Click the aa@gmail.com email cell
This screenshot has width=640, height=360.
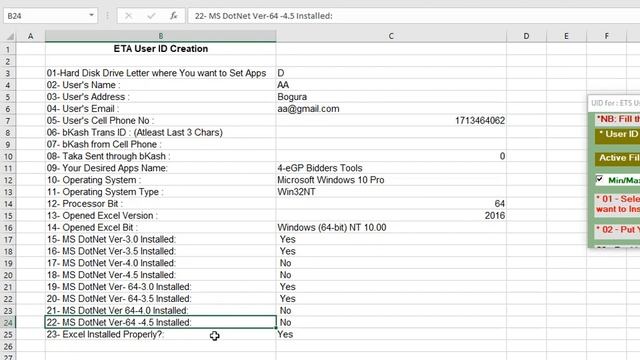[x=391, y=109]
